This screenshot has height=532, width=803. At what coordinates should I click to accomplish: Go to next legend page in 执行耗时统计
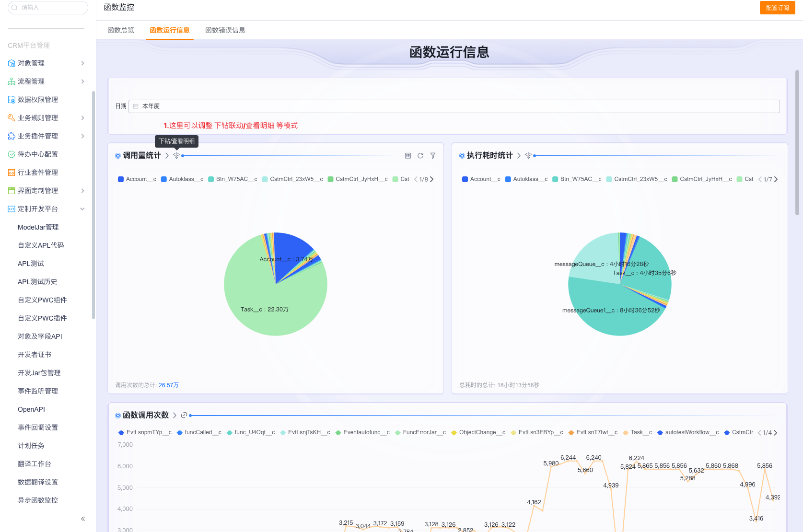[776, 179]
